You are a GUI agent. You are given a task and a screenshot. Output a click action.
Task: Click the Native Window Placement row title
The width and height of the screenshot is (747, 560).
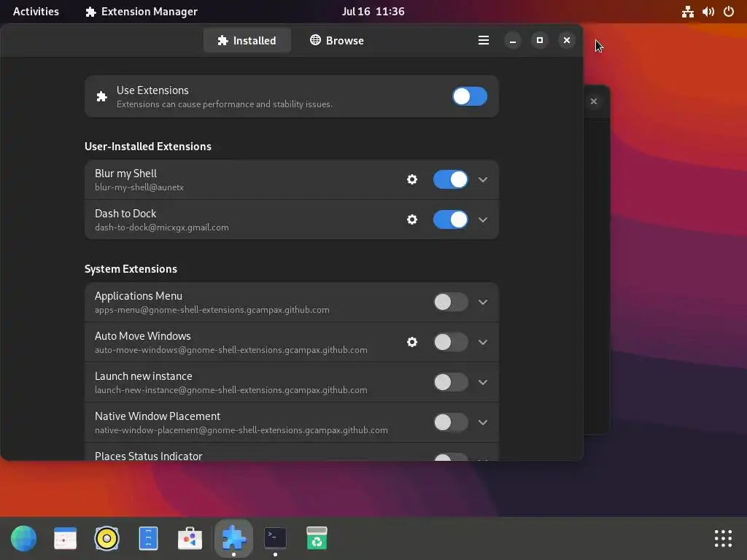(158, 416)
